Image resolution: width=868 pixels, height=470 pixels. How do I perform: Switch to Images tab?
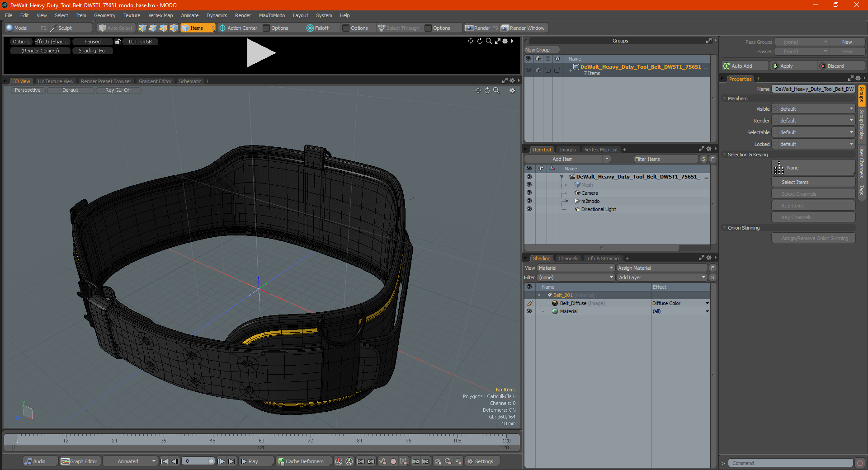click(567, 150)
